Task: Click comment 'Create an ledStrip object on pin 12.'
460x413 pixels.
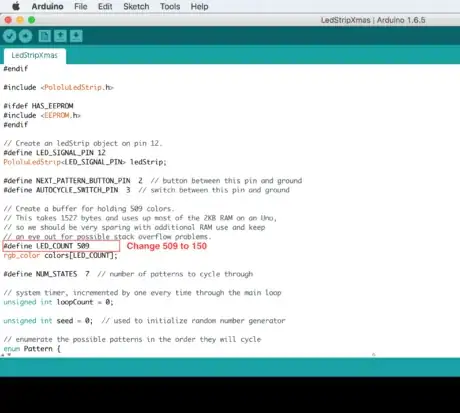Action: 83,143
